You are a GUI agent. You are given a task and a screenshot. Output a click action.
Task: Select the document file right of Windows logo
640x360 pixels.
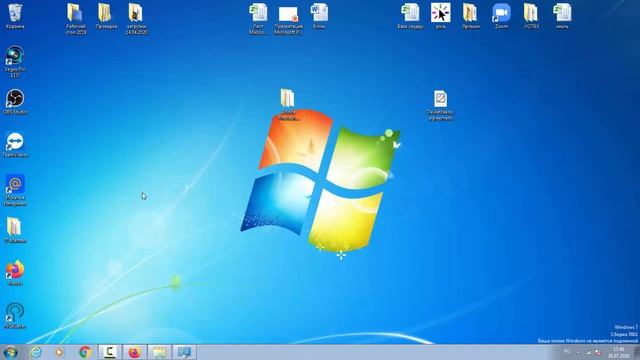coord(440,105)
